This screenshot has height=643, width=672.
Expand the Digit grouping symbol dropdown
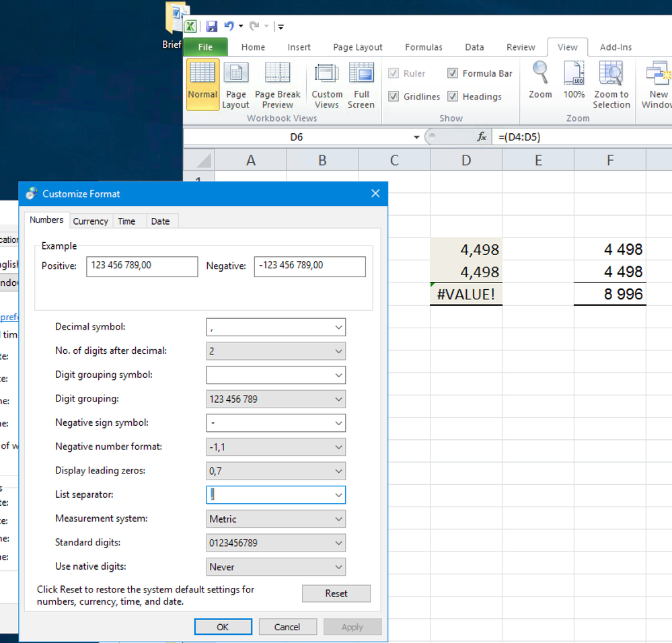tap(338, 375)
